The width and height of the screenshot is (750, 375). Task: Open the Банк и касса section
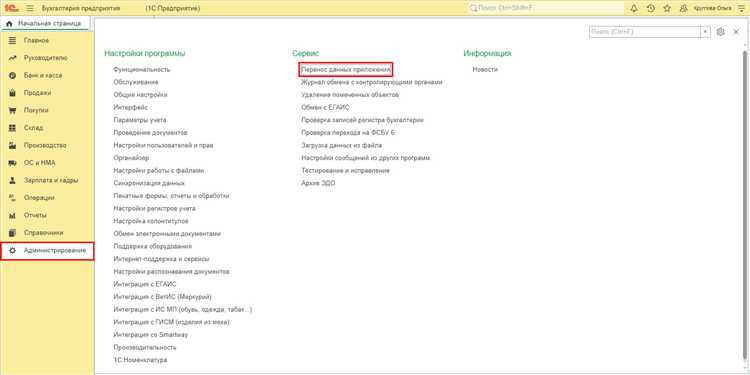(x=43, y=76)
